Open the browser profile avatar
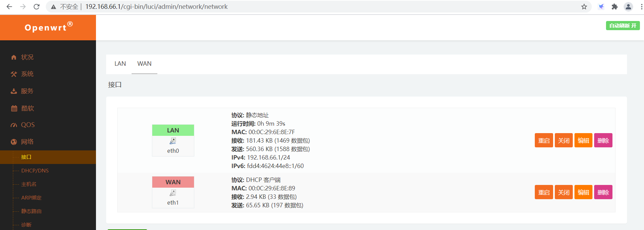This screenshot has height=230, width=644. (628, 6)
